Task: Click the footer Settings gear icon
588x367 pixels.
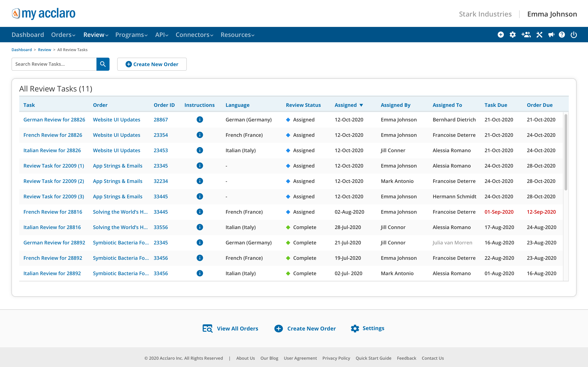Action: pyautogui.click(x=355, y=328)
